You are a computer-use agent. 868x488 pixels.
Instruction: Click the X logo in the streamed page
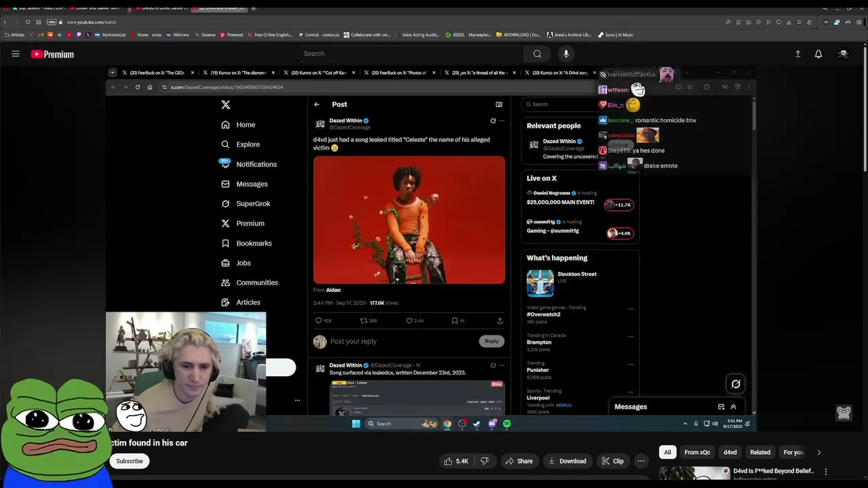click(x=226, y=104)
